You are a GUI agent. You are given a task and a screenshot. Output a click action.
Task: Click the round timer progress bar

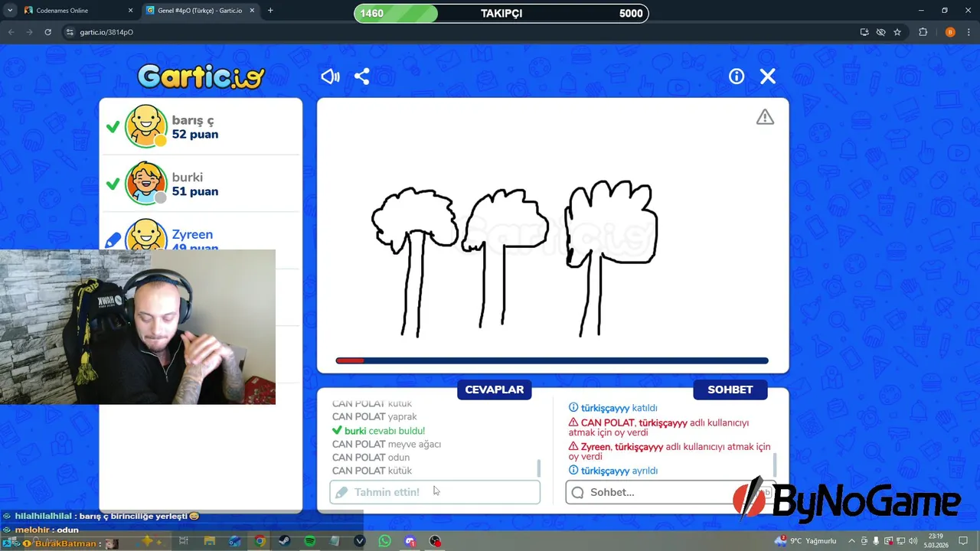coord(552,360)
